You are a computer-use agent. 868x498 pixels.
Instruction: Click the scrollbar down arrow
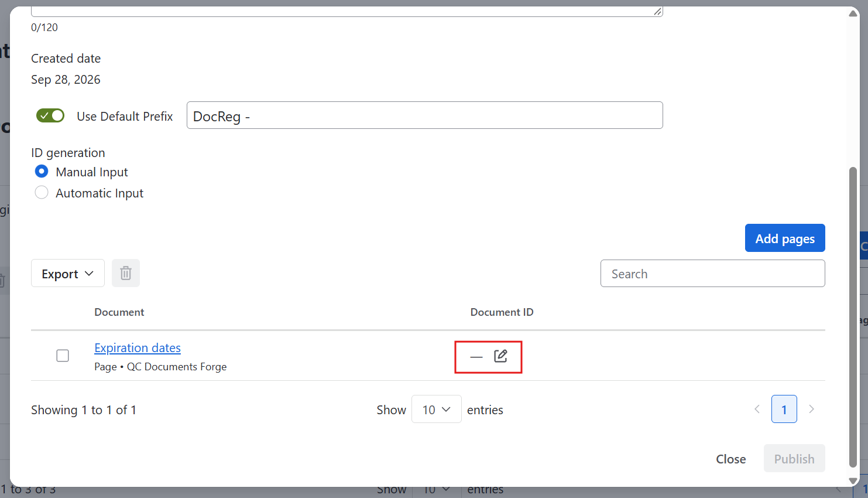point(853,480)
